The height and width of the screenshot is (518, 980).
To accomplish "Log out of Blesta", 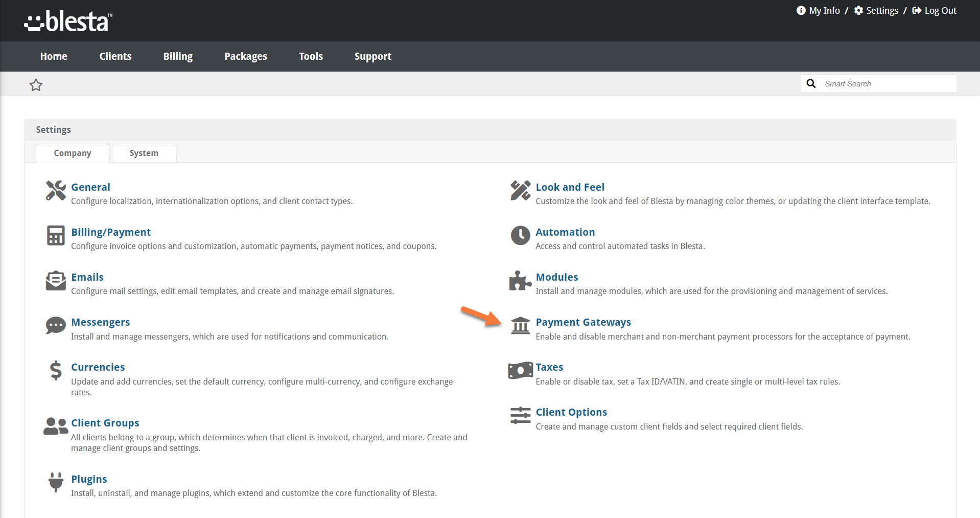I will pos(935,11).
